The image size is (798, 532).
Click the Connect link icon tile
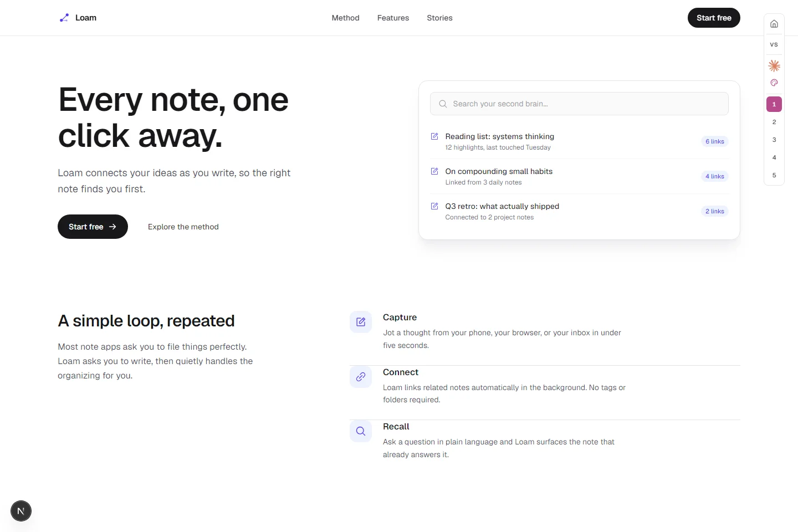[361, 377]
